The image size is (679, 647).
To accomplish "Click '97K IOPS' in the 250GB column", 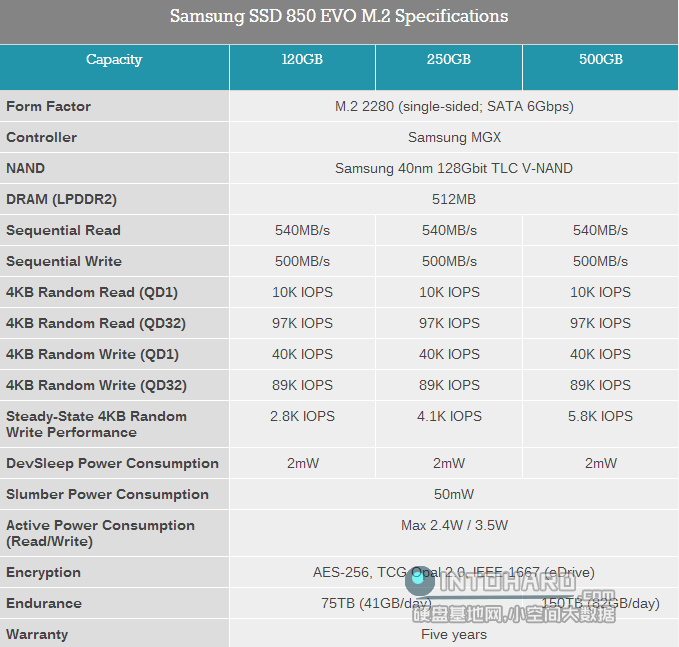I will [449, 324].
